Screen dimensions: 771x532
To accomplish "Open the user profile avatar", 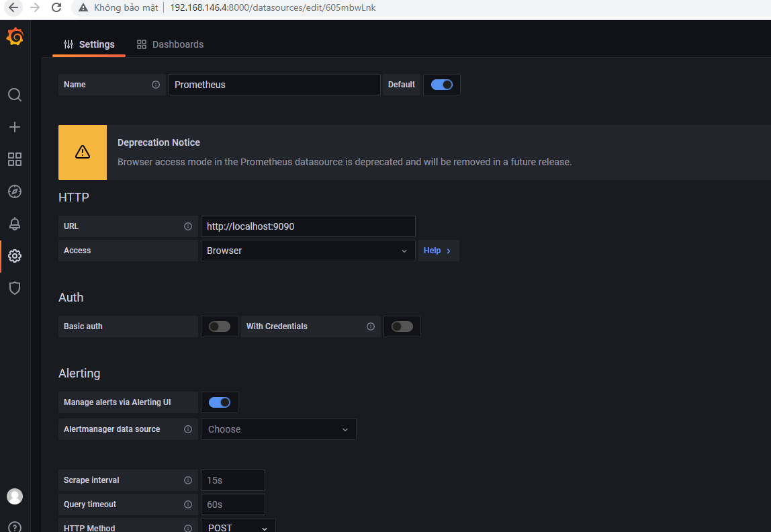I will click(15, 496).
